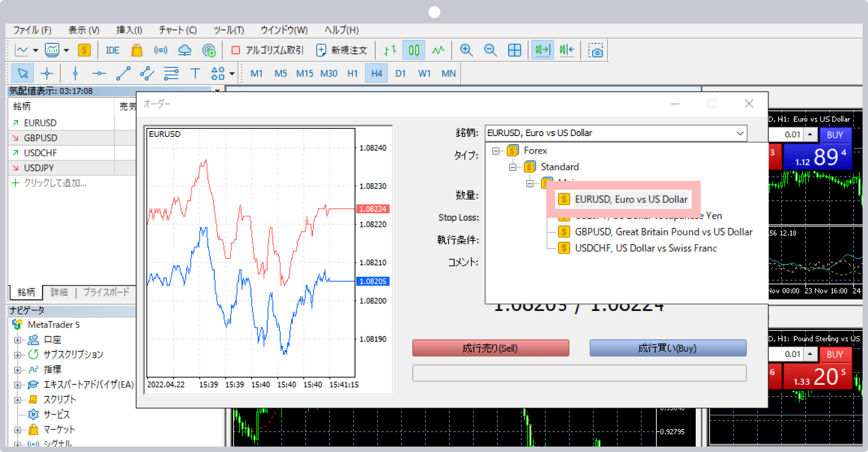Switch to M15 timeframe

point(305,73)
